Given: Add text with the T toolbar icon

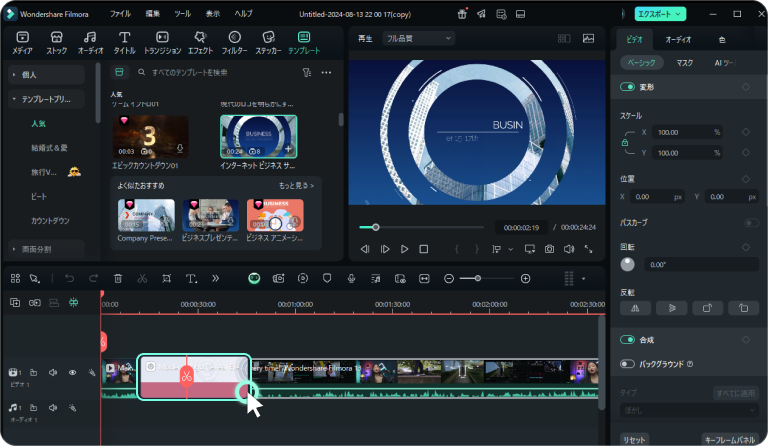Looking at the screenshot, I should point(191,279).
